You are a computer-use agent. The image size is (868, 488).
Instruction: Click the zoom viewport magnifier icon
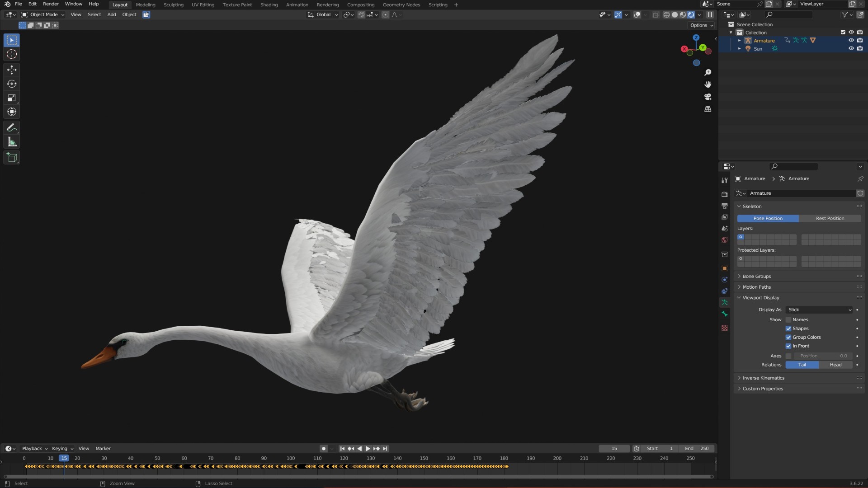point(708,72)
